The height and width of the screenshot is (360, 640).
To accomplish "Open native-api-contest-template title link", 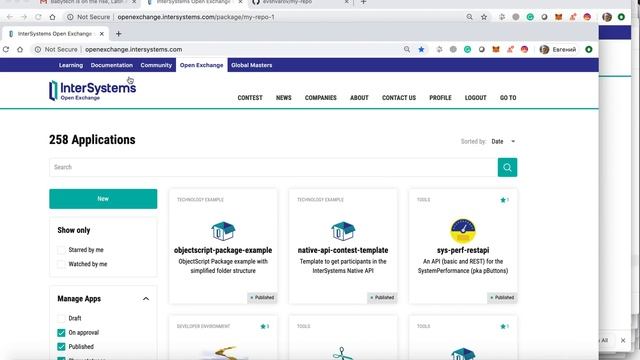I will point(343,250).
